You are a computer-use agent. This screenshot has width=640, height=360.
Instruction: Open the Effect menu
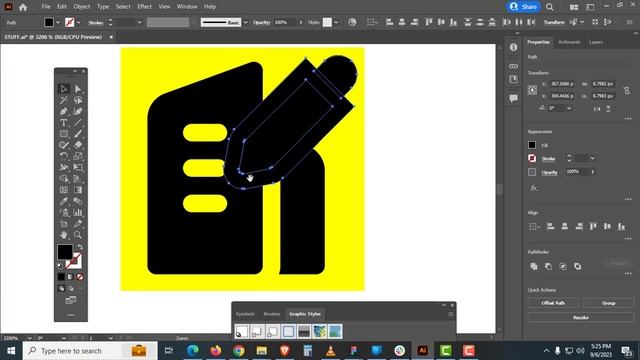(x=144, y=7)
